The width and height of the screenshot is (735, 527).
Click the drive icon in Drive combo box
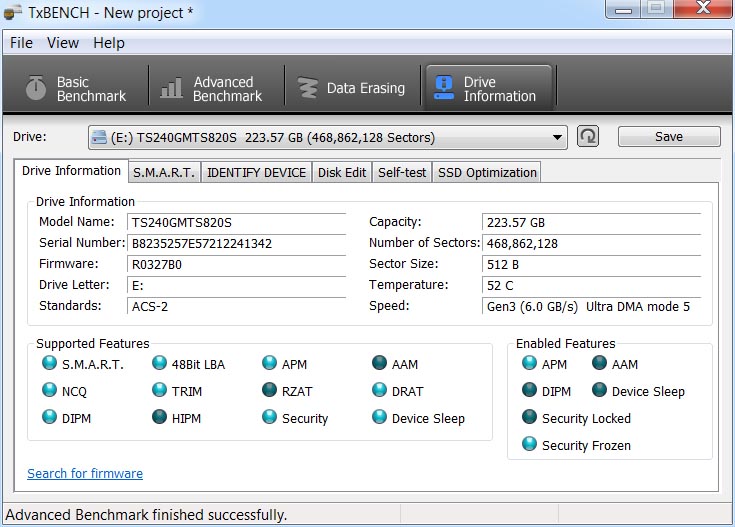(x=99, y=137)
